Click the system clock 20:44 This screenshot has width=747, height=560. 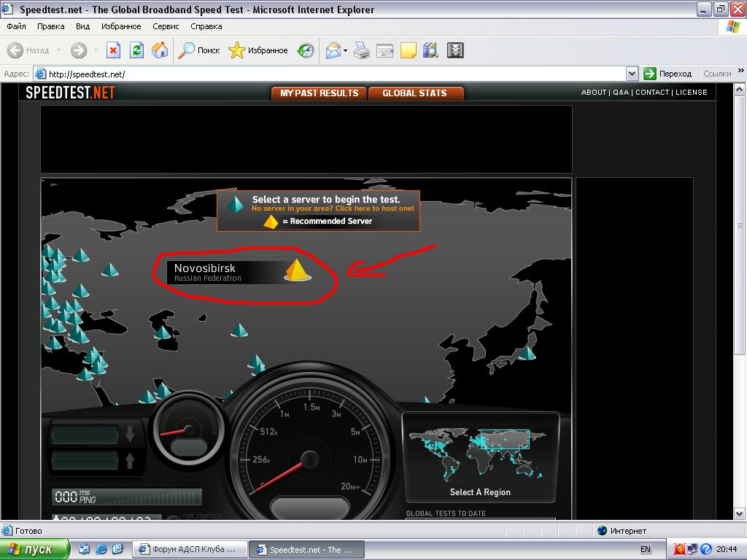727,550
